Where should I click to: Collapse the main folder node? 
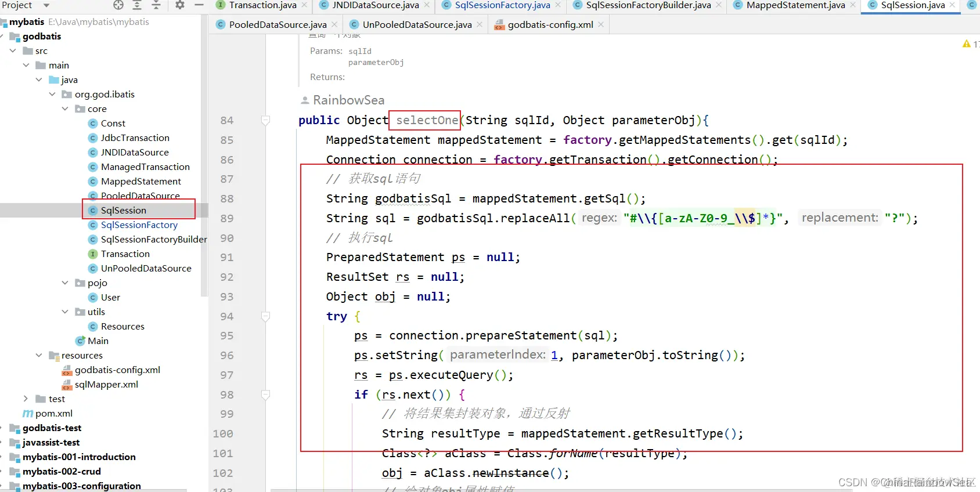[x=26, y=65]
